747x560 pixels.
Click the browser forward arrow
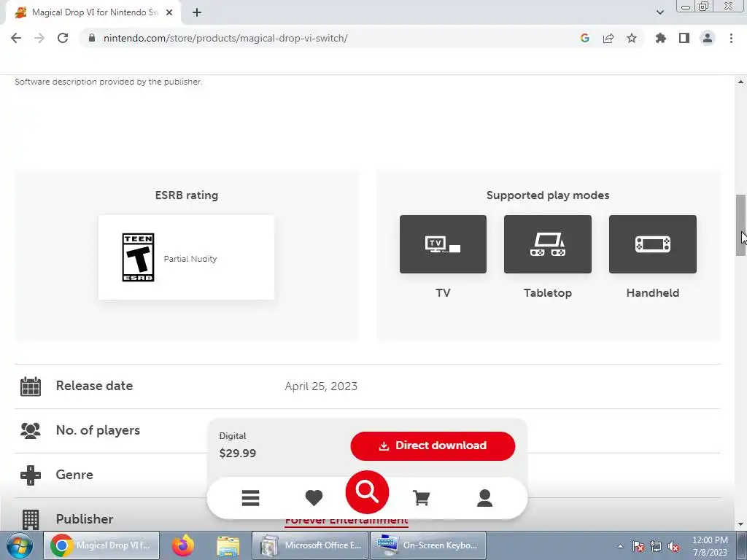39,38
